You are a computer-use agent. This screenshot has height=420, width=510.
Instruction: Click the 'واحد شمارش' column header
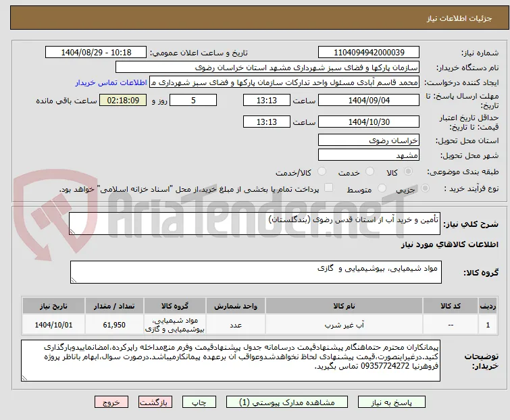click(x=236, y=306)
